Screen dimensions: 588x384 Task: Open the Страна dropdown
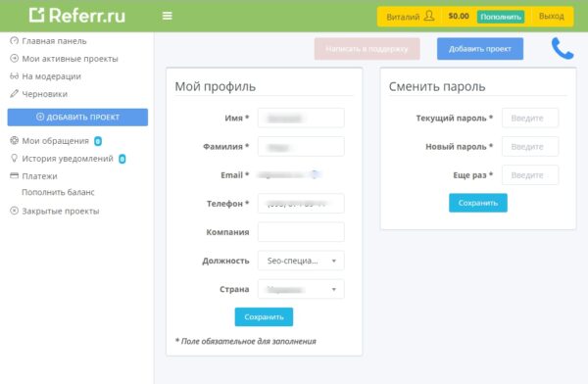(301, 289)
